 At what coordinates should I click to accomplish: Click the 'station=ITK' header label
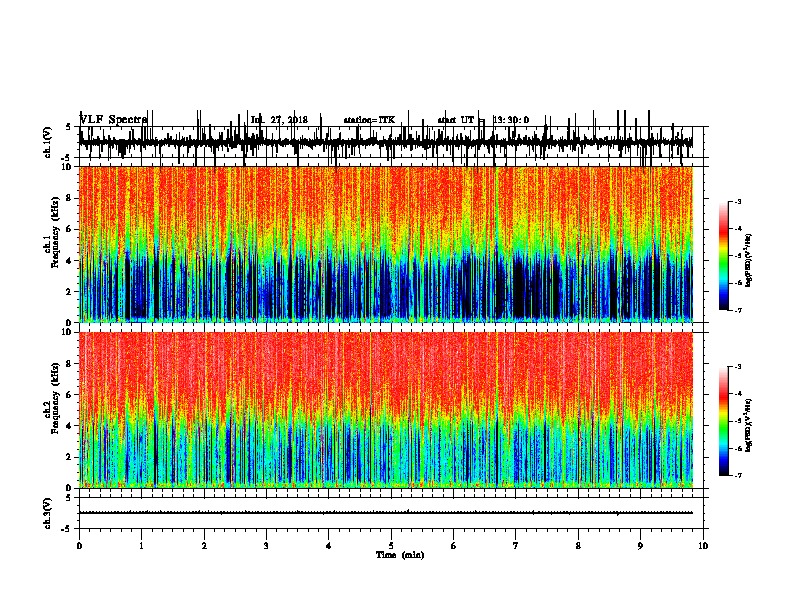coord(369,120)
